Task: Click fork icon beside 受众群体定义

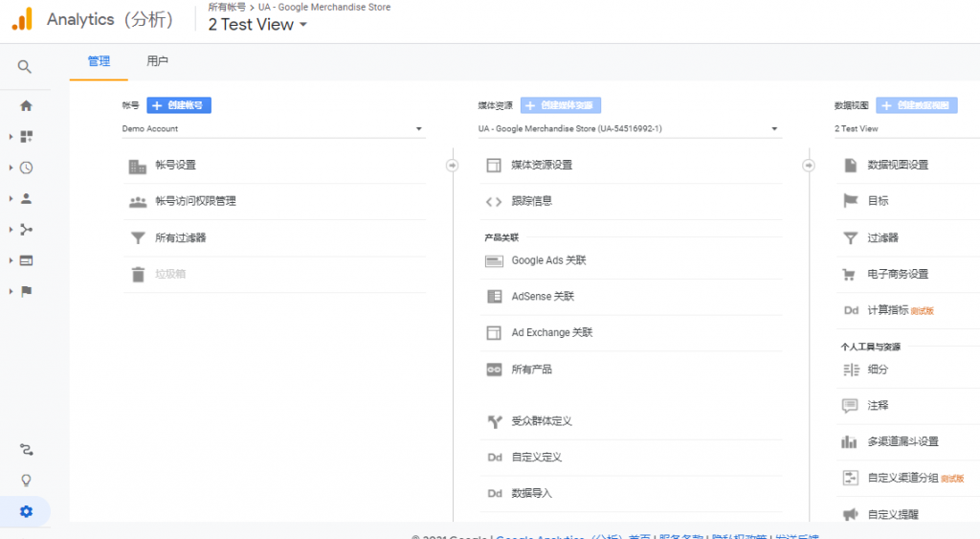Action: (495, 421)
